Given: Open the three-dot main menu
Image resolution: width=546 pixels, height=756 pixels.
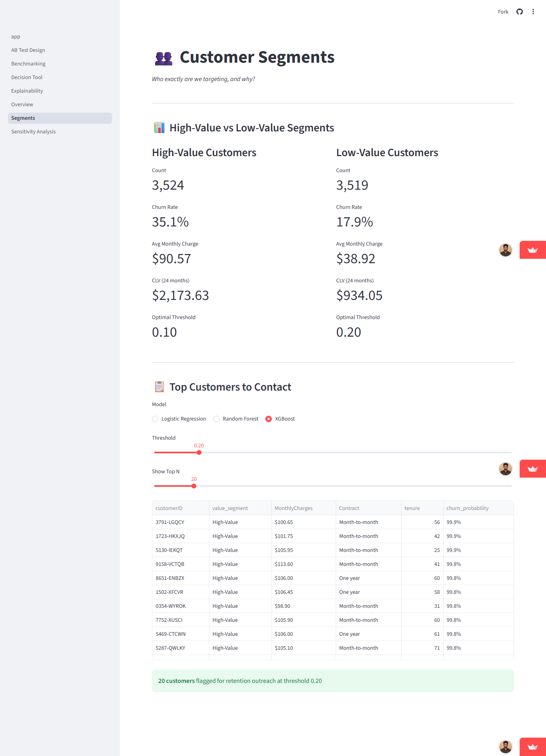Looking at the screenshot, I should 533,12.
